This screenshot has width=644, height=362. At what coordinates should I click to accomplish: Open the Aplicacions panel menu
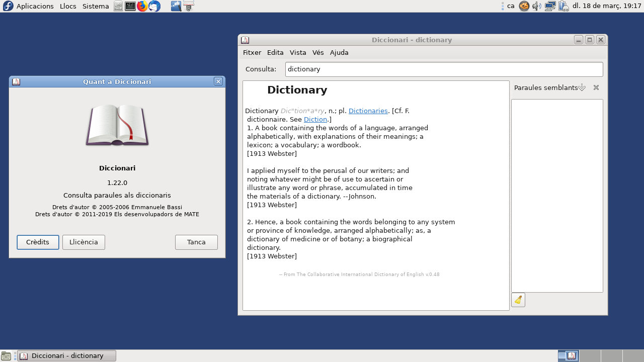35,6
